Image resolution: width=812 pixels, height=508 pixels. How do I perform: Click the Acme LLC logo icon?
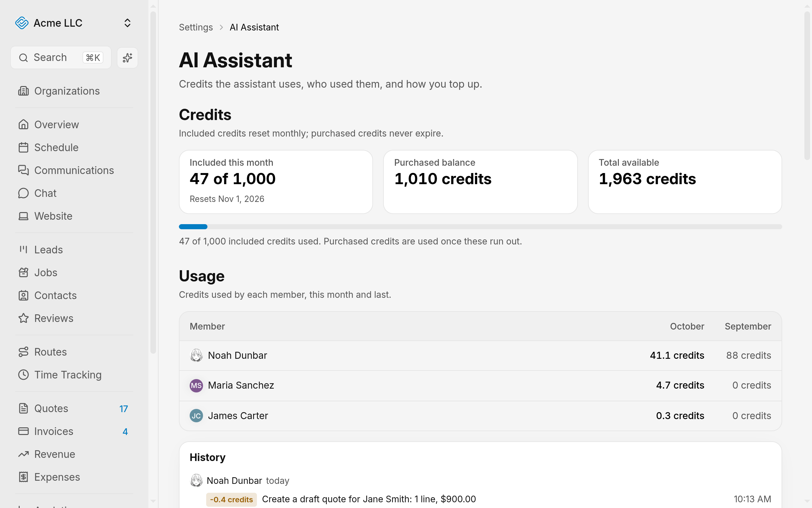pos(22,23)
